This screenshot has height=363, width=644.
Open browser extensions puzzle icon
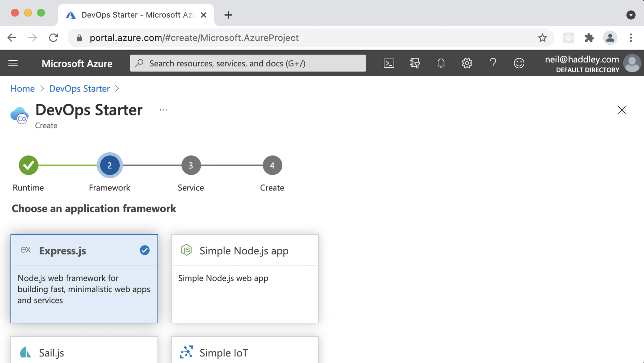click(589, 38)
